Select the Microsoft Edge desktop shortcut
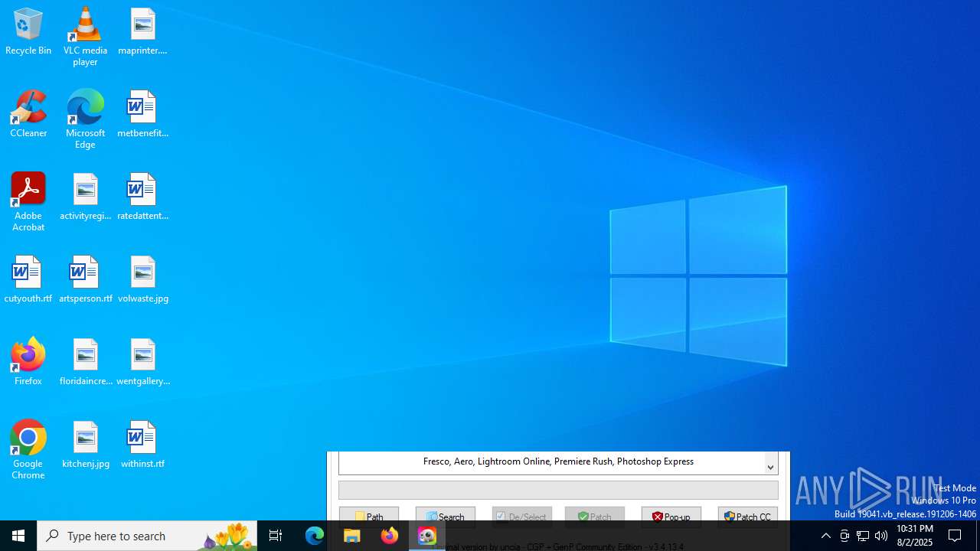The height and width of the screenshot is (551, 980). click(x=85, y=119)
